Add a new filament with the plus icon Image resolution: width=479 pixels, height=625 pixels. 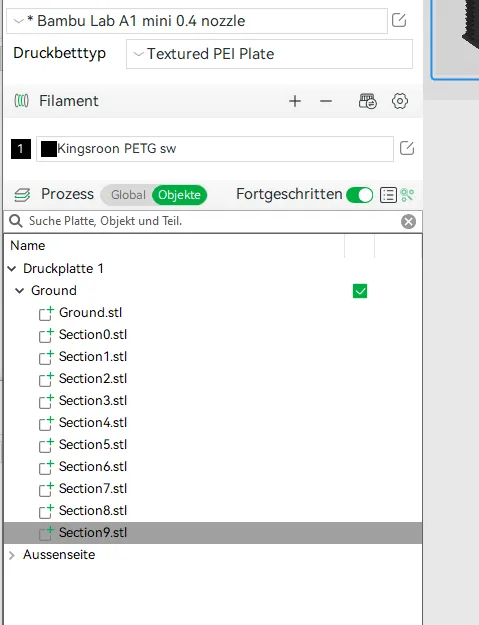coord(295,101)
